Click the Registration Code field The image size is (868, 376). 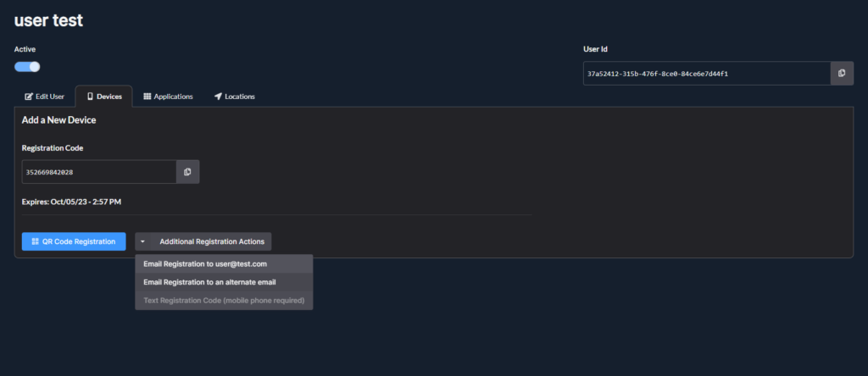tap(99, 172)
